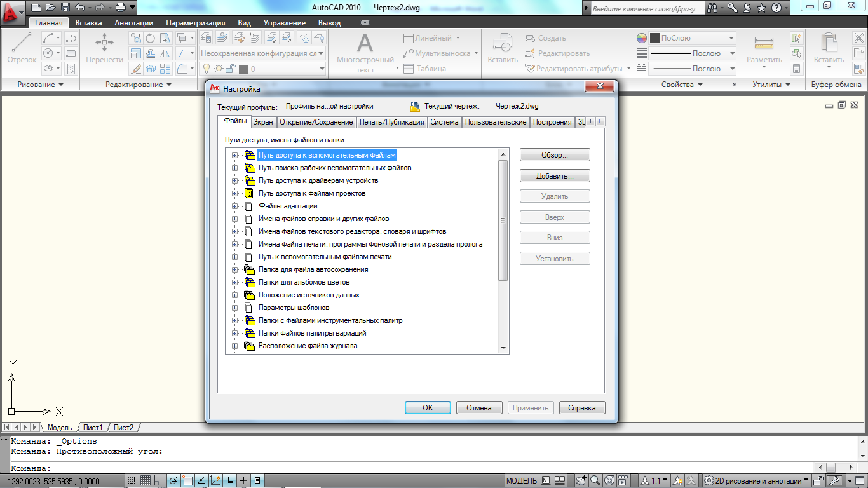Open the Аннотации ribbon tab
Viewport: 868px width, 488px height.
click(133, 22)
